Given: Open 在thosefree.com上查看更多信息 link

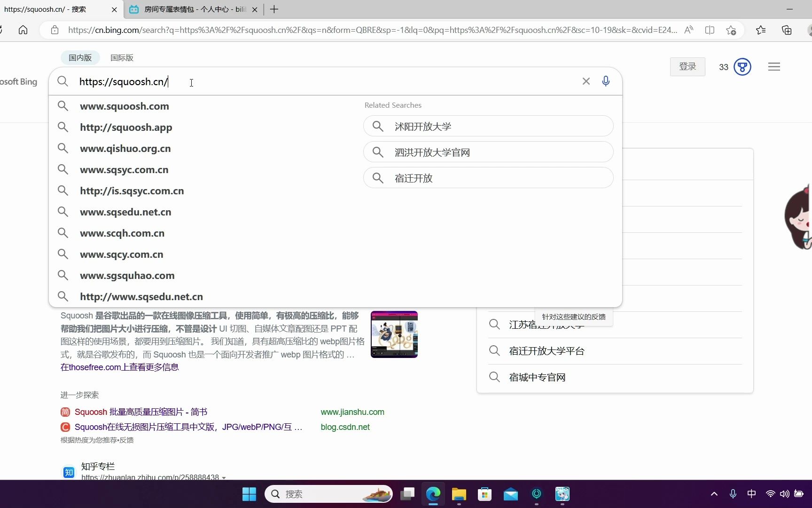Looking at the screenshot, I should pos(119,367).
